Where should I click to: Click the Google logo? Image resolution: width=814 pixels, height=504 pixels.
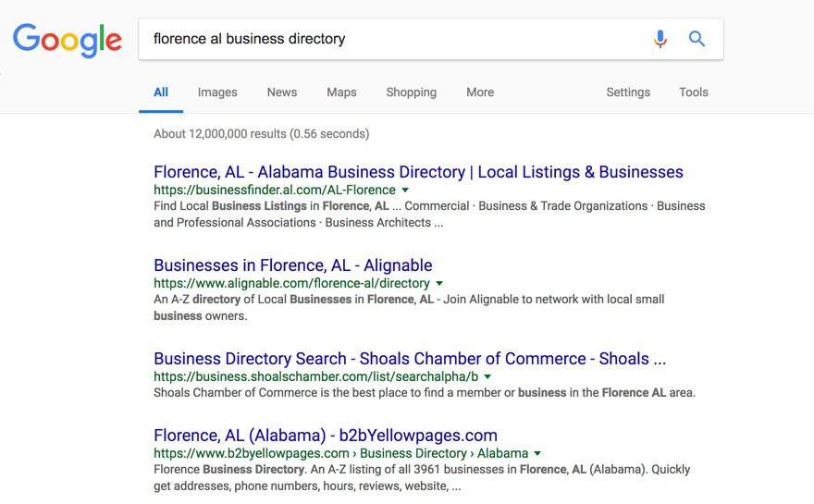point(68,40)
